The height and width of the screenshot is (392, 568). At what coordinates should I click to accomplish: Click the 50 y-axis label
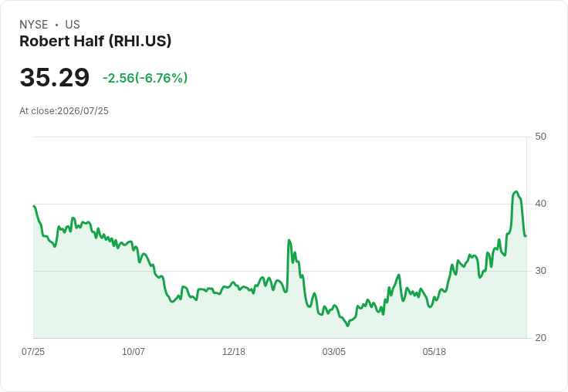click(540, 137)
